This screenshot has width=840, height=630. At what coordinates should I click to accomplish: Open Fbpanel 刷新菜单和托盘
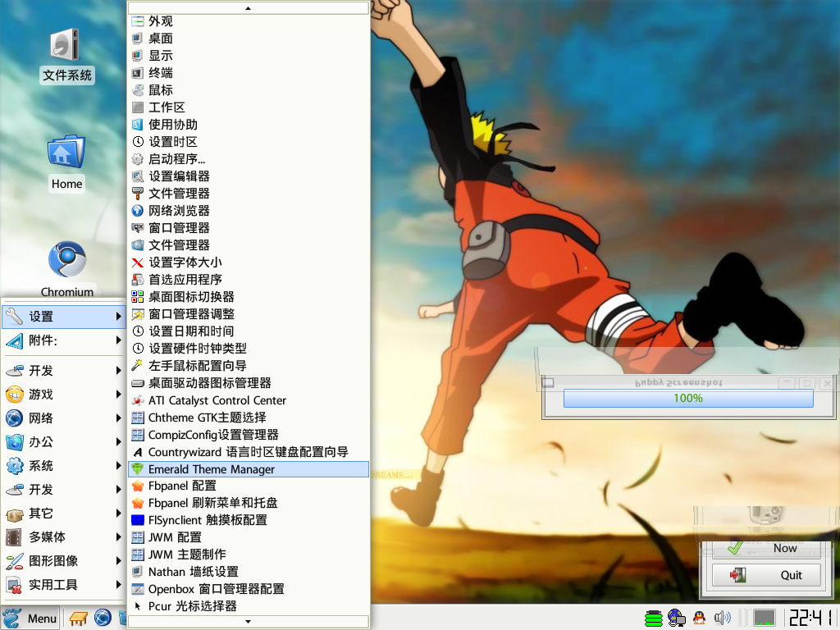249,503
